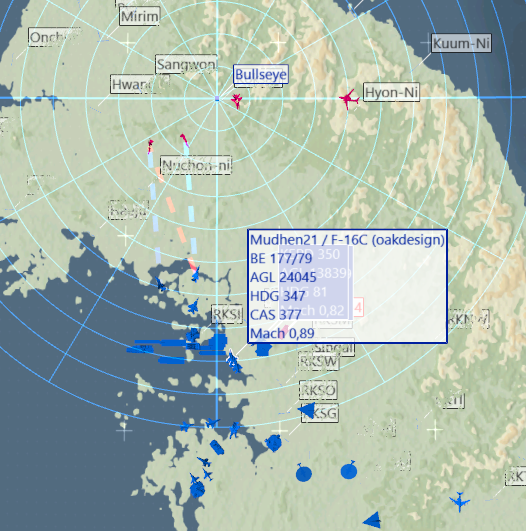This screenshot has width=526, height=531.
Task: Select the red fighter next to Bullseye
Action: [x=236, y=101]
